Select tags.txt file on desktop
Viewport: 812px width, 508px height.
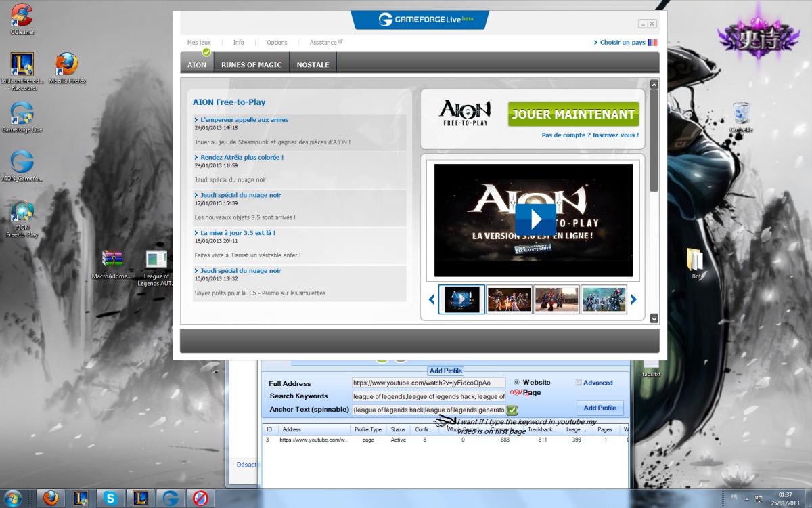pos(651,369)
